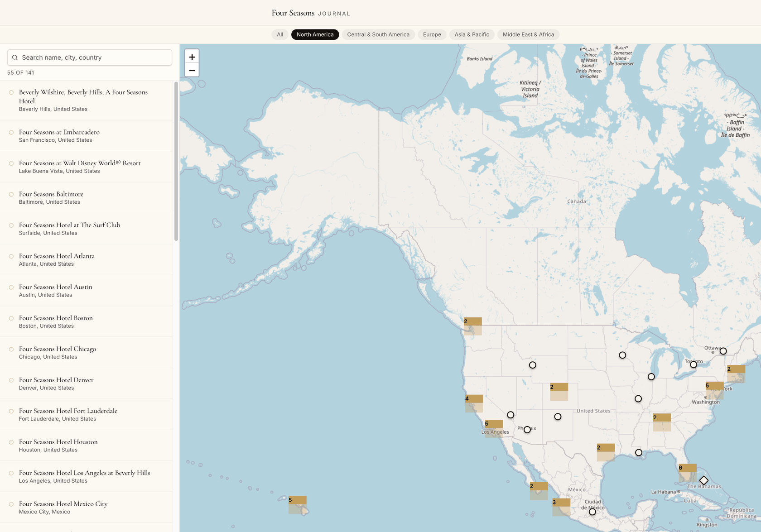Image resolution: width=761 pixels, height=532 pixels.
Task: Select the circle marker near New Orleans
Action: (639, 453)
